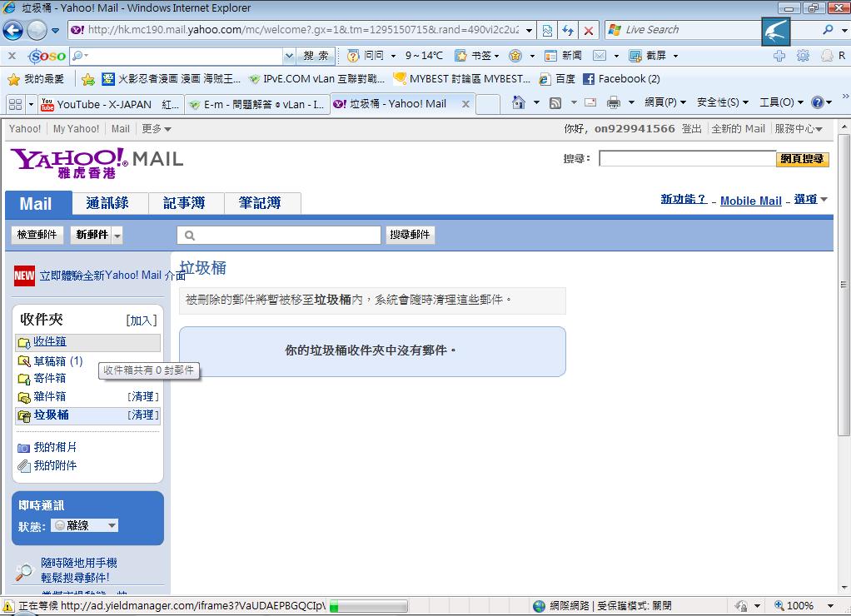The height and width of the screenshot is (616, 851).
Task: Open the 網頁(P) page menu
Action: tap(665, 102)
